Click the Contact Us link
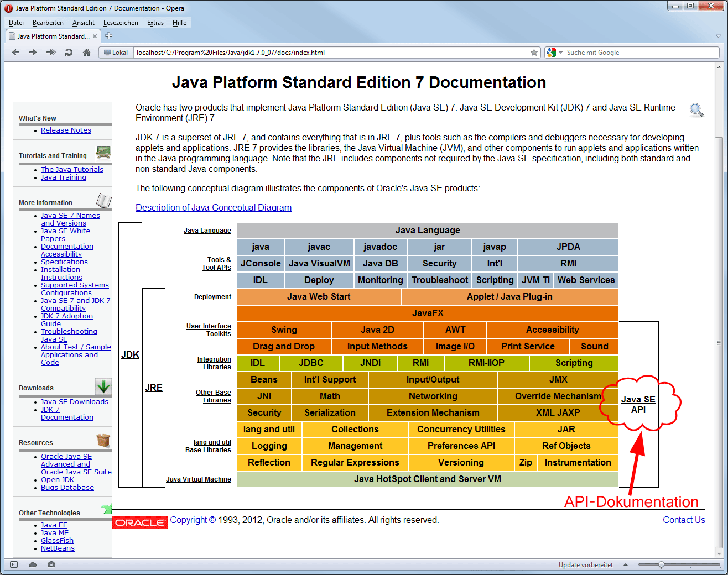Screen dimensions: 728x575 coord(684,520)
